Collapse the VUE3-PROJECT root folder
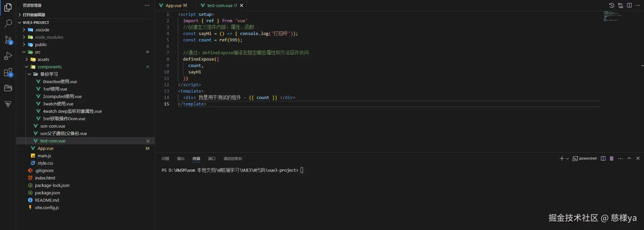This screenshot has width=644, height=230. point(85,23)
